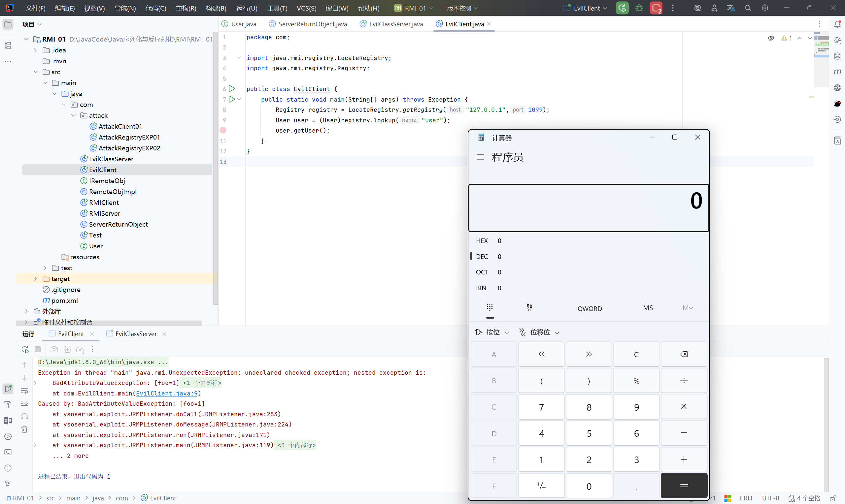The height and width of the screenshot is (504, 845).
Task: Rerun EvilClient in the run panel
Action: tap(25, 350)
